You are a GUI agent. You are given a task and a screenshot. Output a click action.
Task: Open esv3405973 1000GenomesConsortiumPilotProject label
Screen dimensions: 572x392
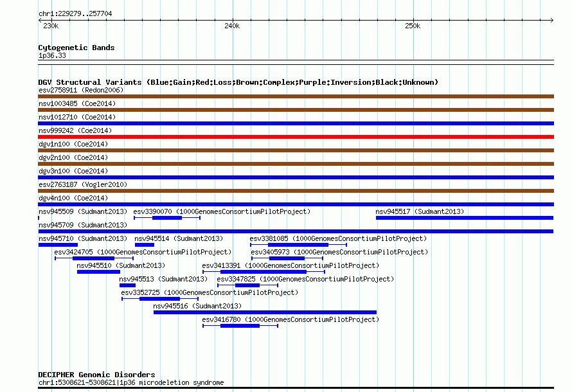[x=339, y=252]
